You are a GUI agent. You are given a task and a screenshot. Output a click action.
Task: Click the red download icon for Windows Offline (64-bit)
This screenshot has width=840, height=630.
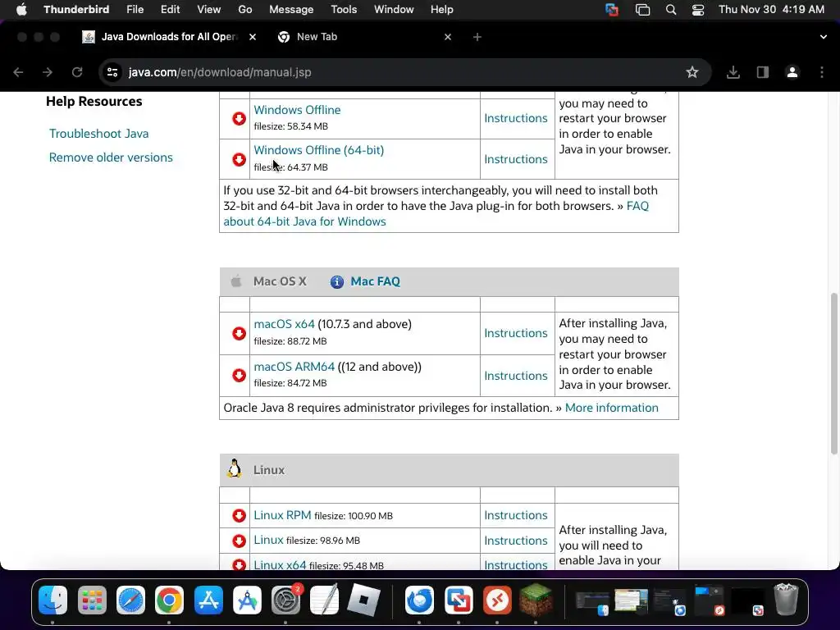click(239, 159)
